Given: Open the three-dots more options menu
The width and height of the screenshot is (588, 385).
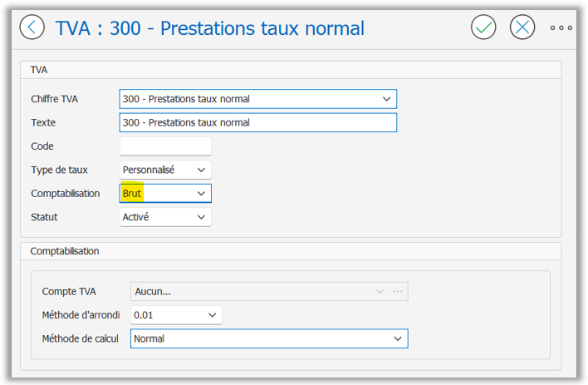Looking at the screenshot, I should click(561, 27).
